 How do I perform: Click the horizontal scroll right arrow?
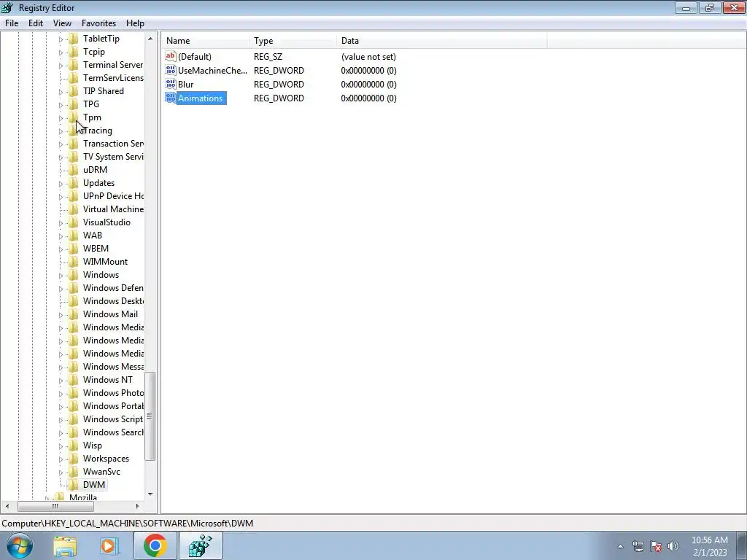click(137, 506)
